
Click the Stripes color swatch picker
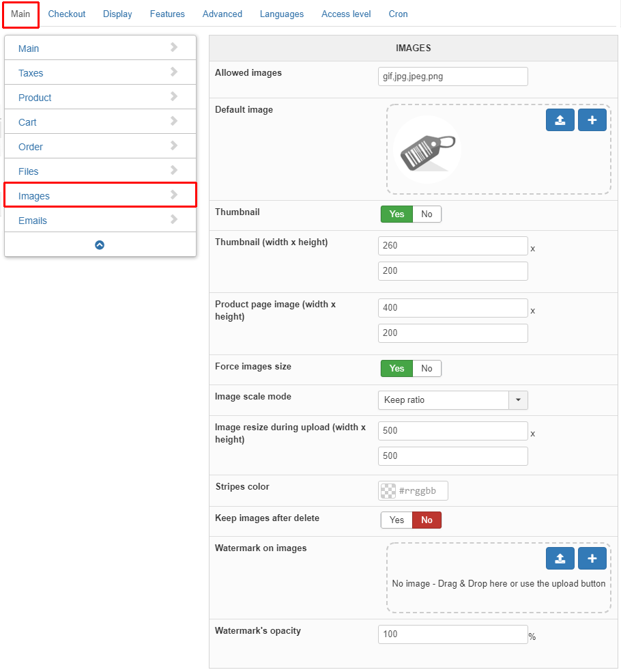coord(388,491)
